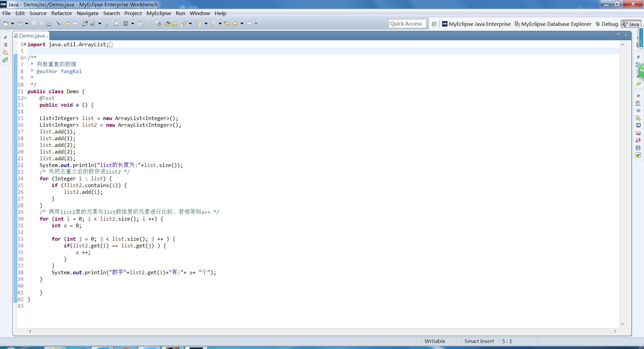
Task: Switch to the Java perspective
Action: click(631, 24)
